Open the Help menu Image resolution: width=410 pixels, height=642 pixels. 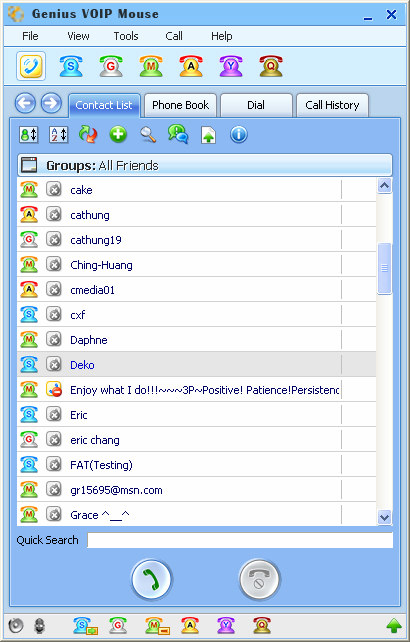click(x=222, y=36)
